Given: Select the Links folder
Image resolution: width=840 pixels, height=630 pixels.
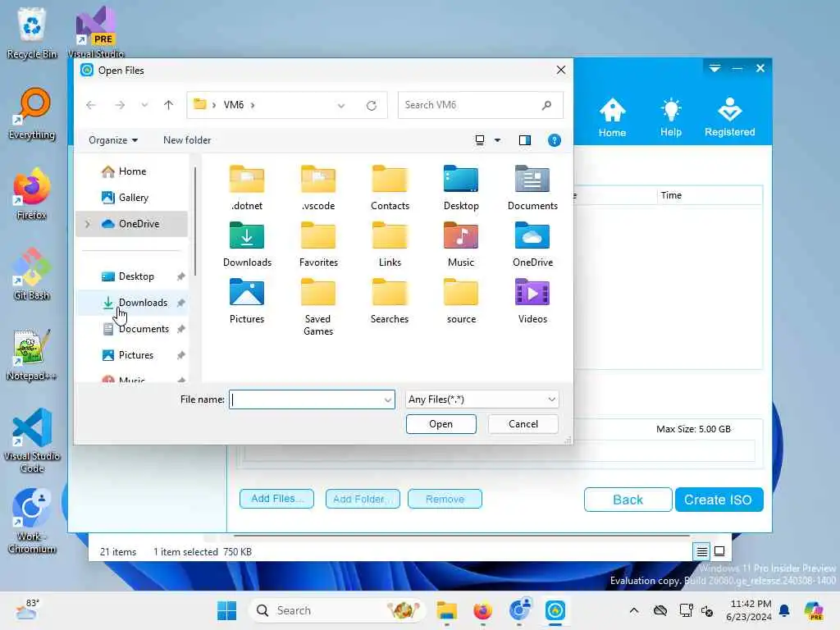Looking at the screenshot, I should 390,244.
